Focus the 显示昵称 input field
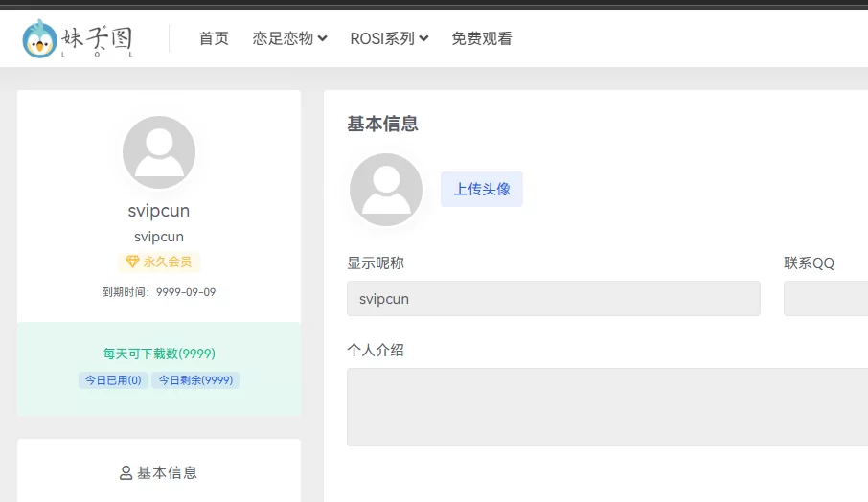Screen dimensions: 868x502 554,298
